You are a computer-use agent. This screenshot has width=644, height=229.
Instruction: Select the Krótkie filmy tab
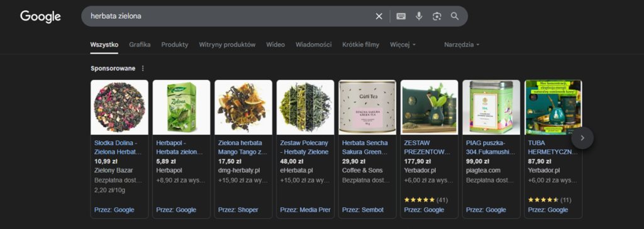coord(360,45)
